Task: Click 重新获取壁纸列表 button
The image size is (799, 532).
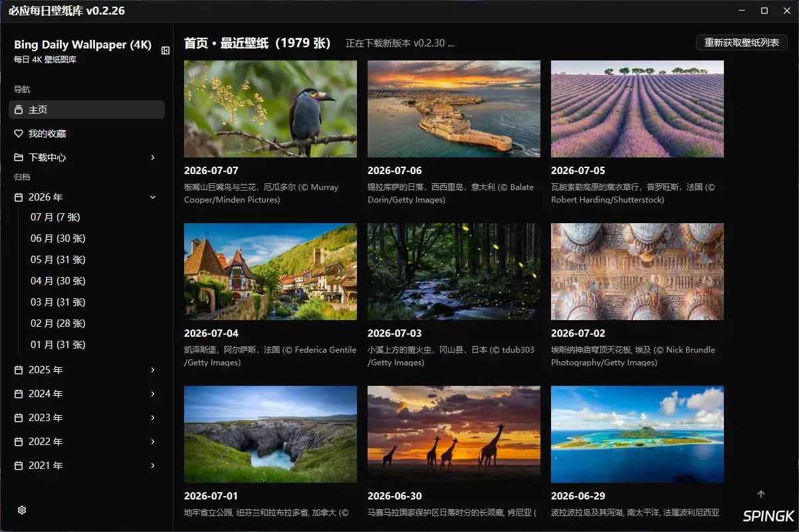Action: 742,43
